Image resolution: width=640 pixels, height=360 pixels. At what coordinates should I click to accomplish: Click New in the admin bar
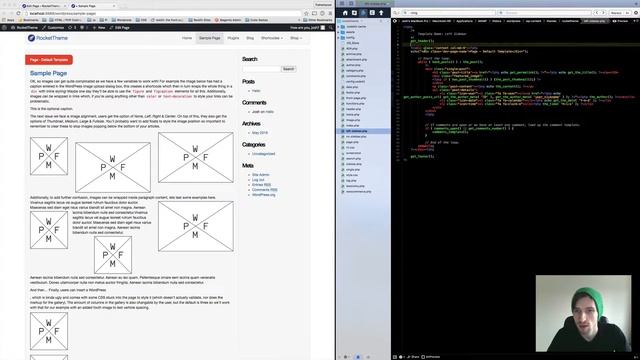[x=99, y=27]
